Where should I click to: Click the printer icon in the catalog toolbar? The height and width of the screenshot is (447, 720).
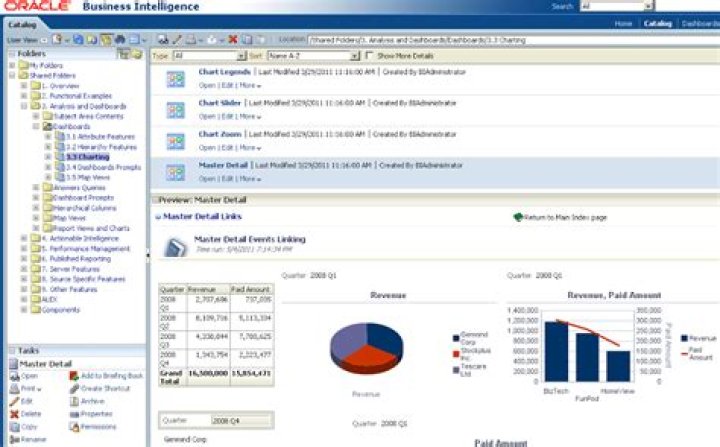click(x=191, y=40)
